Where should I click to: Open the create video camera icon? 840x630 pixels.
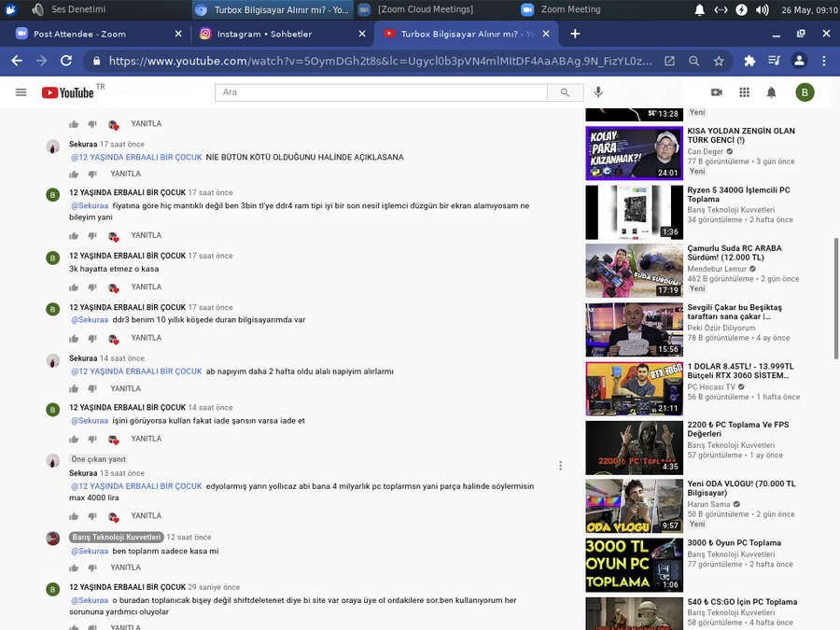point(717,92)
